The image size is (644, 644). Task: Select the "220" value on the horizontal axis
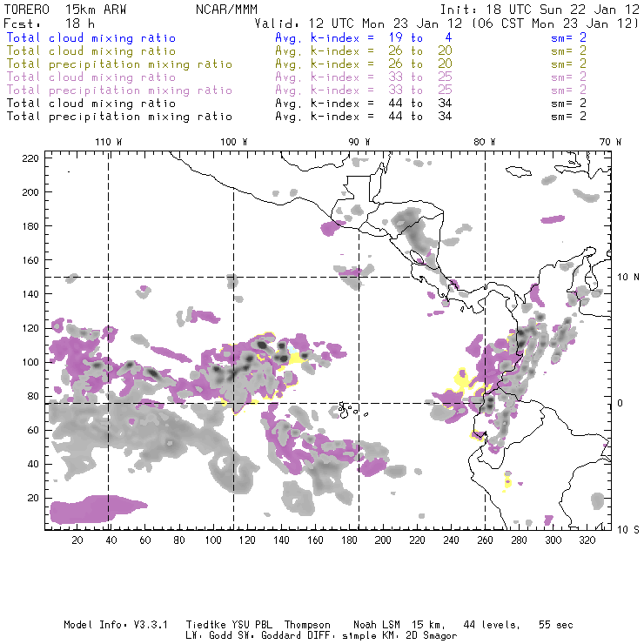[x=417, y=540]
